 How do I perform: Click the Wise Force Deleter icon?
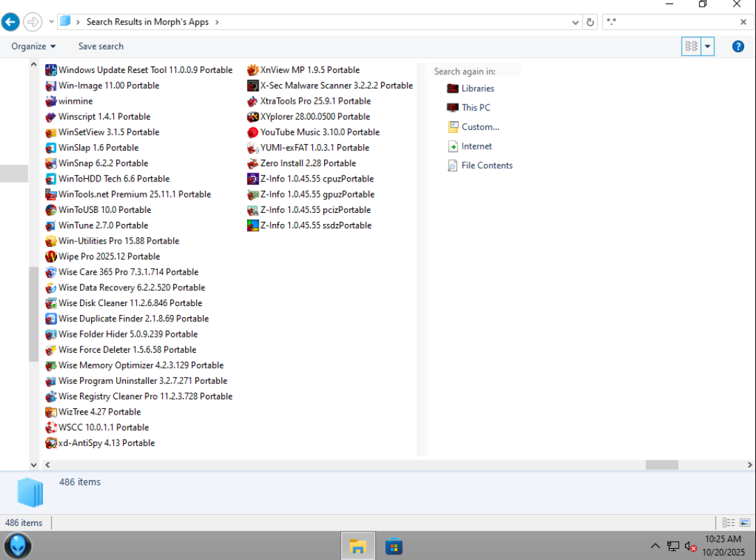(51, 350)
